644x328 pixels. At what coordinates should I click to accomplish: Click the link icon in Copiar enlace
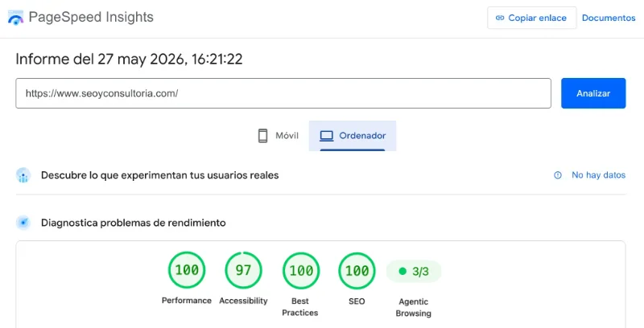(500, 18)
